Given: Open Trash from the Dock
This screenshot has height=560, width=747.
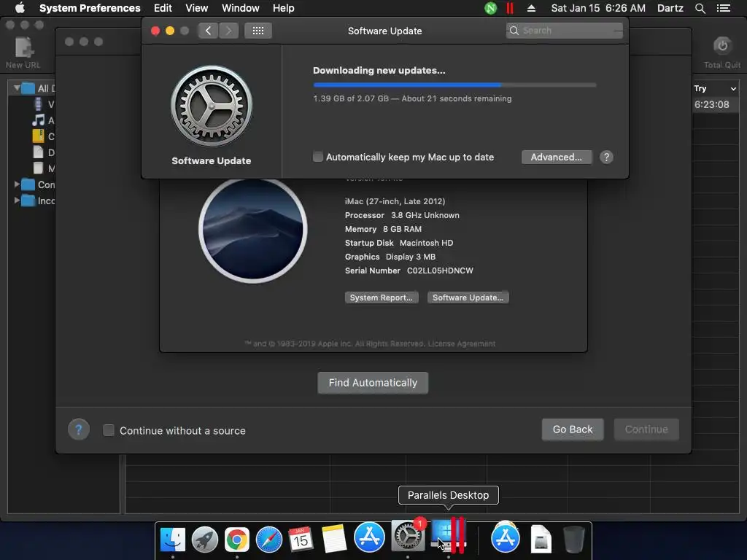Looking at the screenshot, I should point(573,539).
